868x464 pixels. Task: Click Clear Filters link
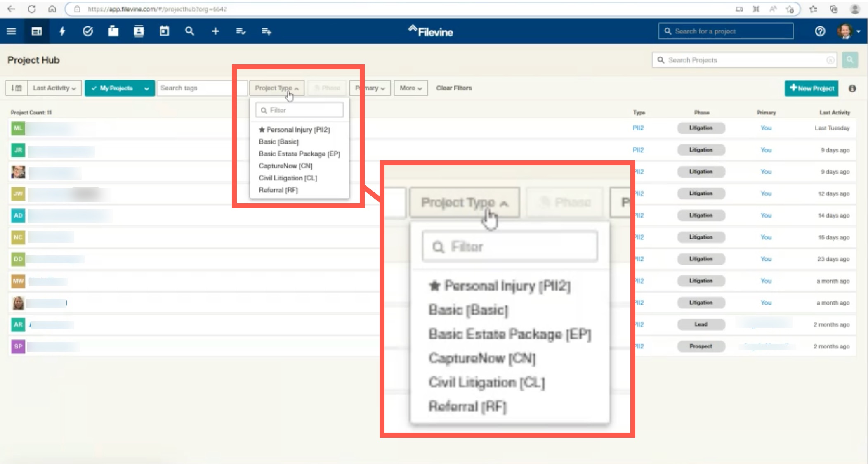tap(454, 88)
